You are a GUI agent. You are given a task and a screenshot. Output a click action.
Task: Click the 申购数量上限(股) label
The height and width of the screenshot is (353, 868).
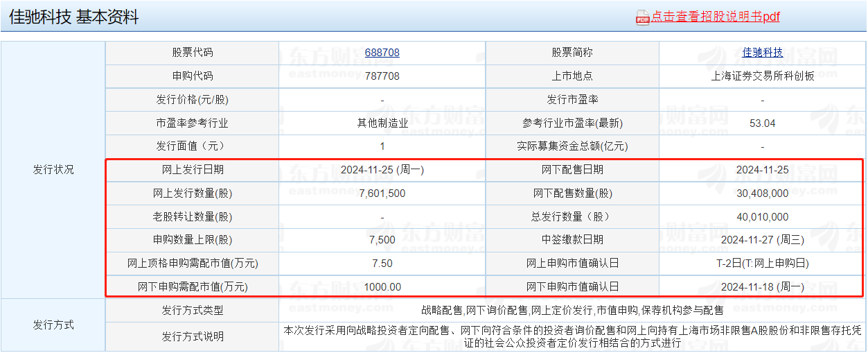click(193, 240)
